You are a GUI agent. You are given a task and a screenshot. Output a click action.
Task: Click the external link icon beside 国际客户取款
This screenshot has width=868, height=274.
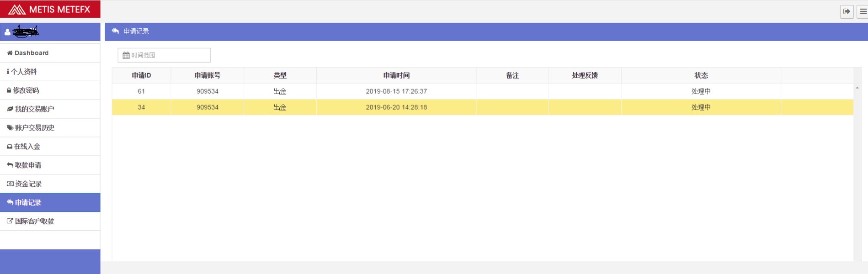pyautogui.click(x=10, y=221)
